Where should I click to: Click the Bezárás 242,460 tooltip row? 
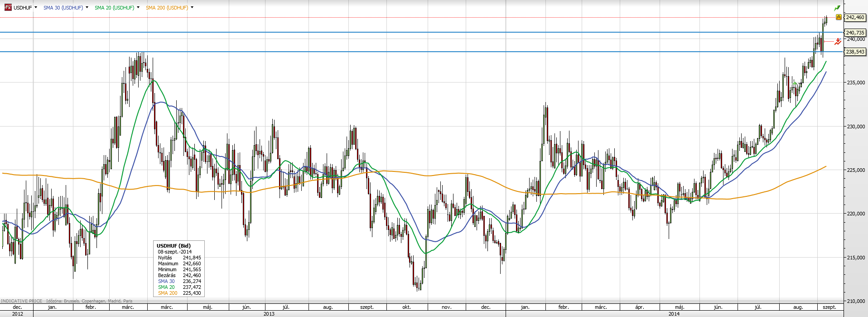tap(179, 275)
